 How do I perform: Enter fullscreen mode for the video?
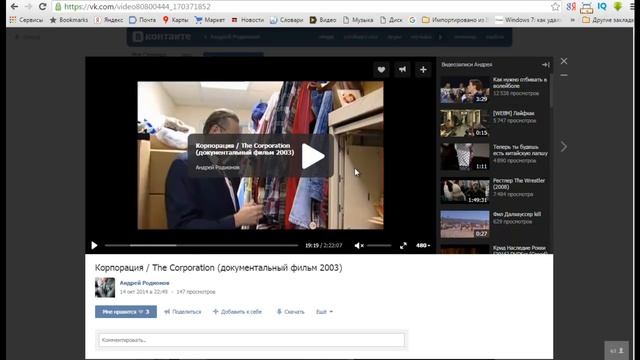point(403,245)
